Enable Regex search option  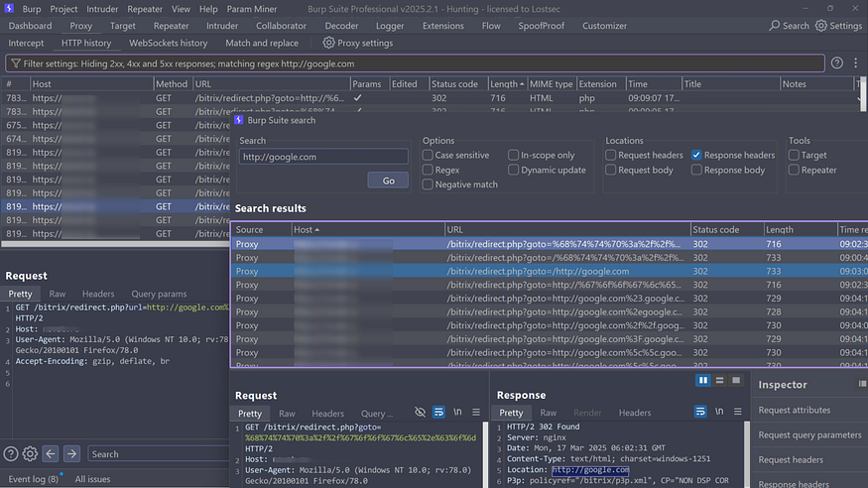[x=428, y=170]
